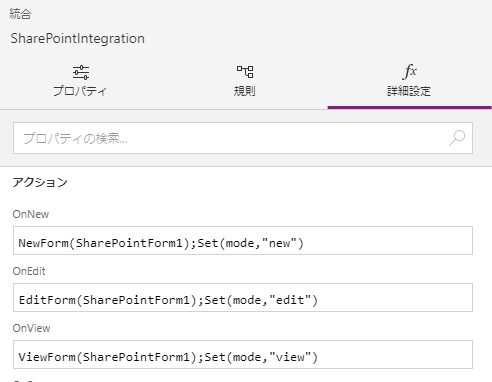Viewport: 492px width, 382px height.
Task: Click the SharePointIntegration control name
Action: click(78, 39)
